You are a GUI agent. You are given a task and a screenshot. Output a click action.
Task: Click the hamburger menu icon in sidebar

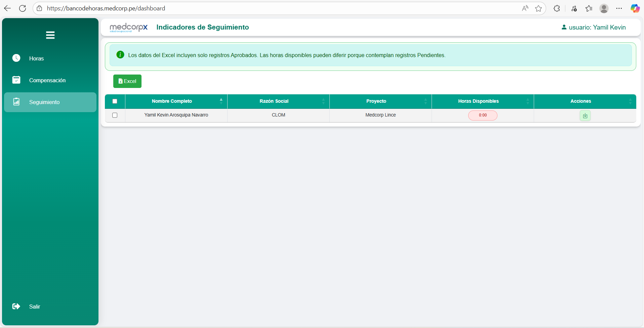50,35
